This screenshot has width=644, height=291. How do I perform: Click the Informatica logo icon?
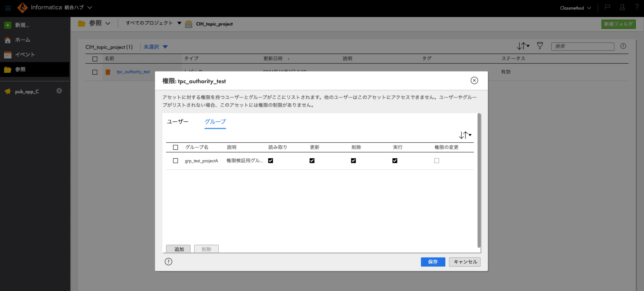(x=23, y=7)
